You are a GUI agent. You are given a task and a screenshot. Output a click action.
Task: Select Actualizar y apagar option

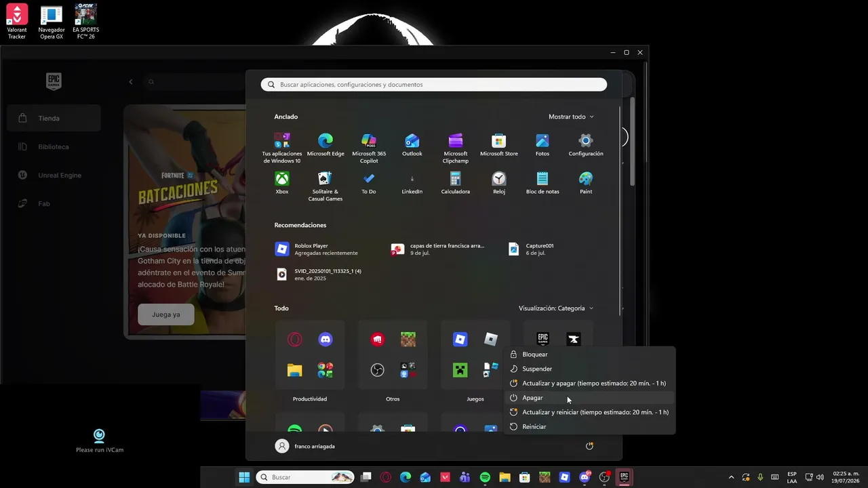590,384
